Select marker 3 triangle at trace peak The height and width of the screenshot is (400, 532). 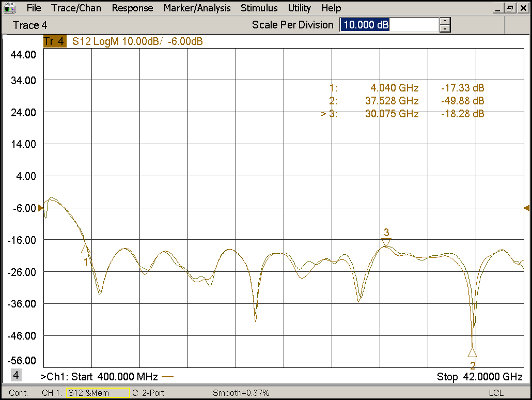point(386,242)
